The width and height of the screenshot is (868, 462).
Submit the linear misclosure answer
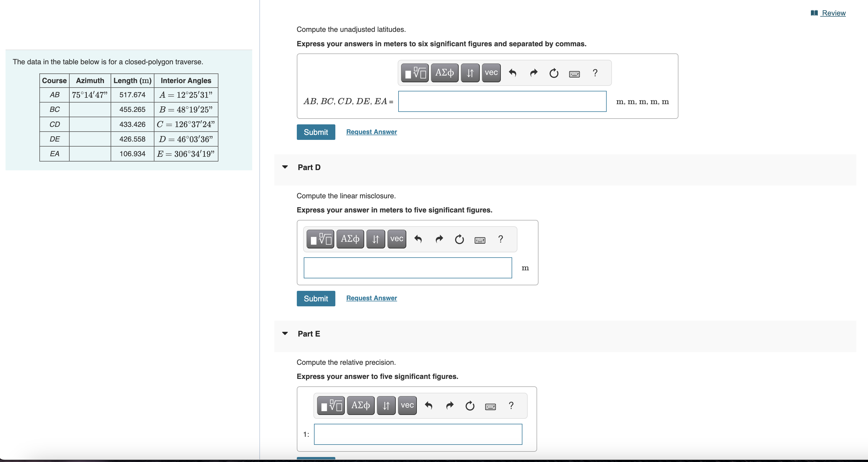tap(315, 298)
